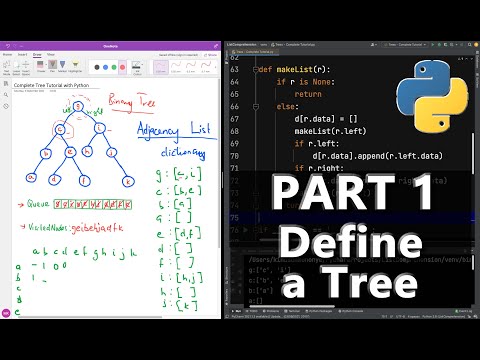The height and width of the screenshot is (360, 480).
Task: Open the notebooks navigation icon in OneNote sidebar
Action: [6, 84]
